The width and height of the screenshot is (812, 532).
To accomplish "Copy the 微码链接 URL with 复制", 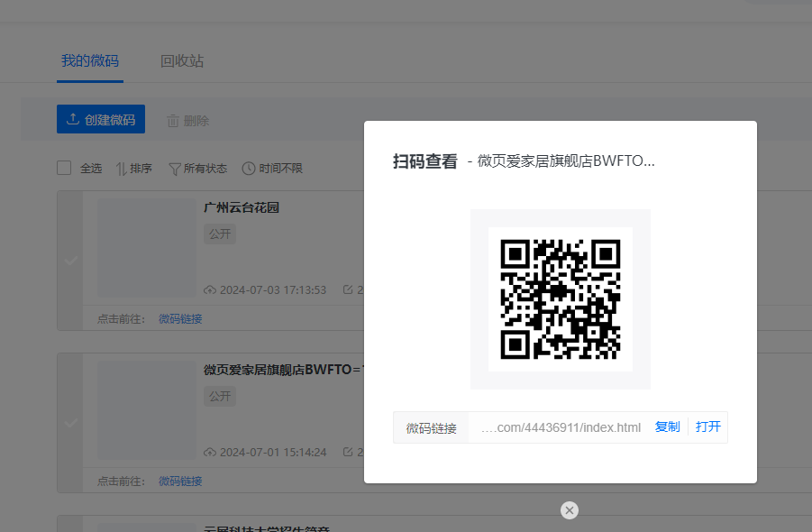I will point(667,427).
